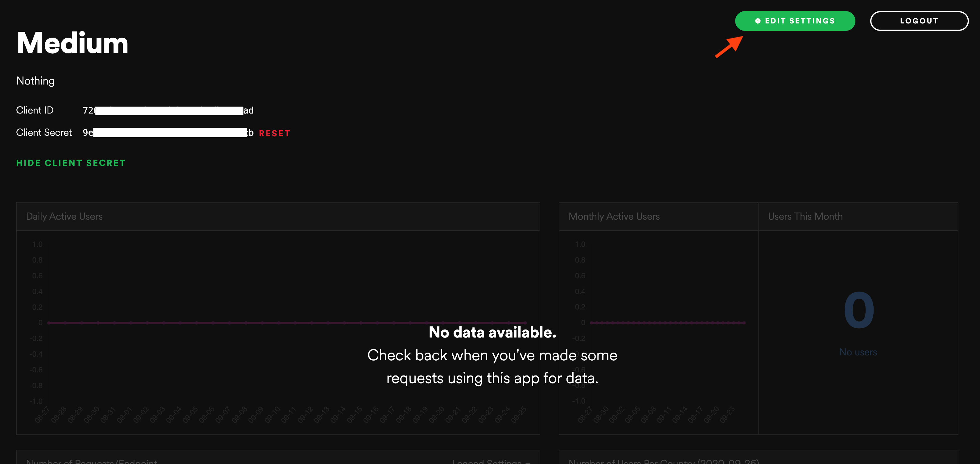980x464 pixels.
Task: Click the No users label
Action: click(858, 352)
